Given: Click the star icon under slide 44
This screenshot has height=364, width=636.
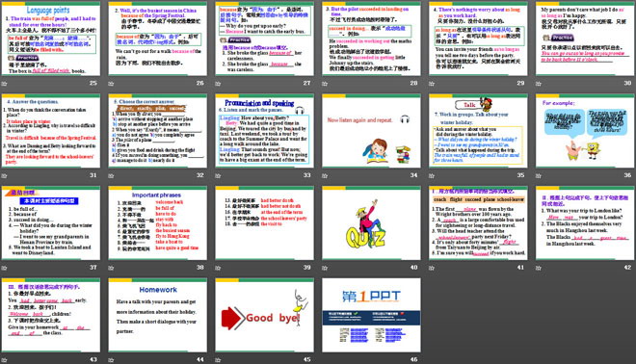Looking at the screenshot, I should click(x=111, y=360).
